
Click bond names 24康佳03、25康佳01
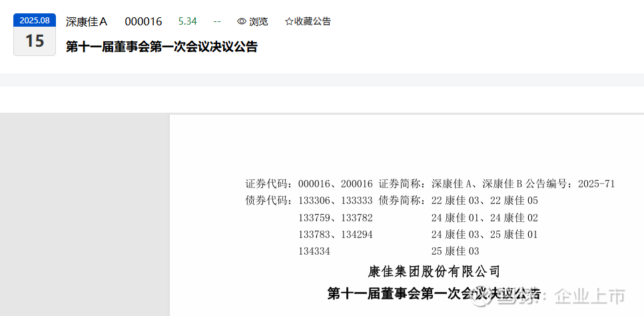(x=485, y=234)
